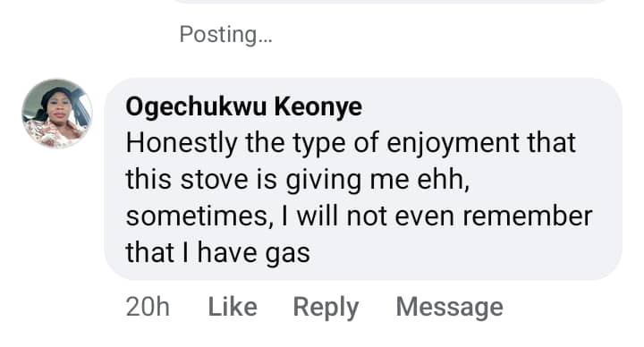Open Ogechukwu Keonye's profile picture
Viewport: 644px width, 347px height.
pyautogui.click(x=57, y=114)
